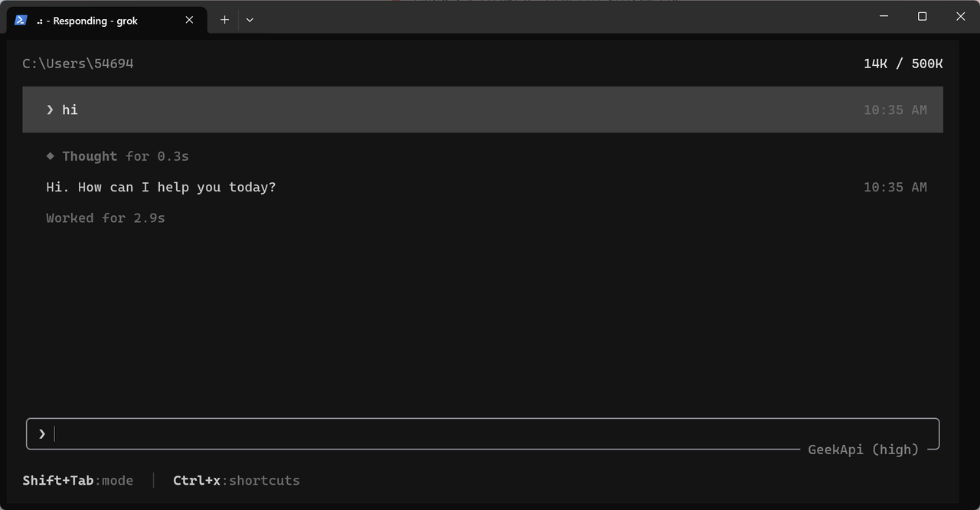This screenshot has width=980, height=510.
Task: Expand the 'Thought for 0.3s' section
Action: pos(117,156)
